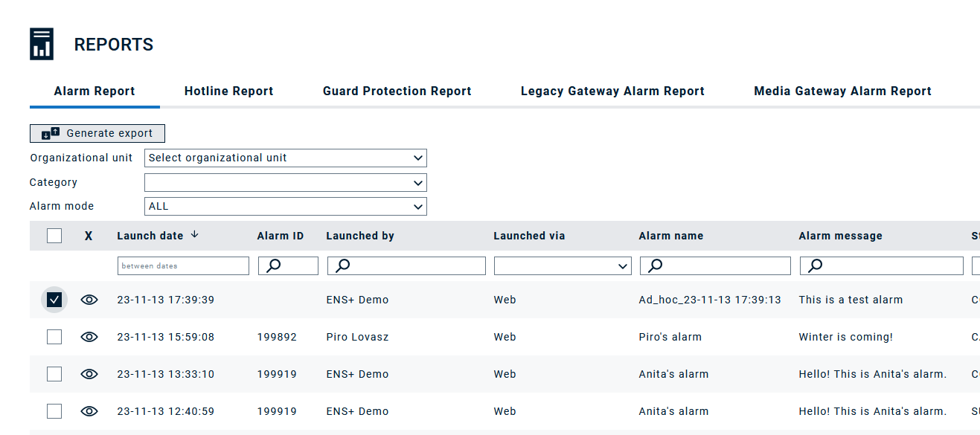Click eye icon for the 13:33:10 alarm
This screenshot has height=435, width=980.
click(x=89, y=374)
